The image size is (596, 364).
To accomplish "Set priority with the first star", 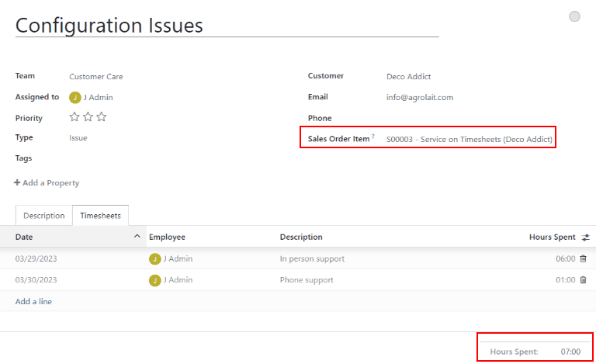I will [74, 117].
